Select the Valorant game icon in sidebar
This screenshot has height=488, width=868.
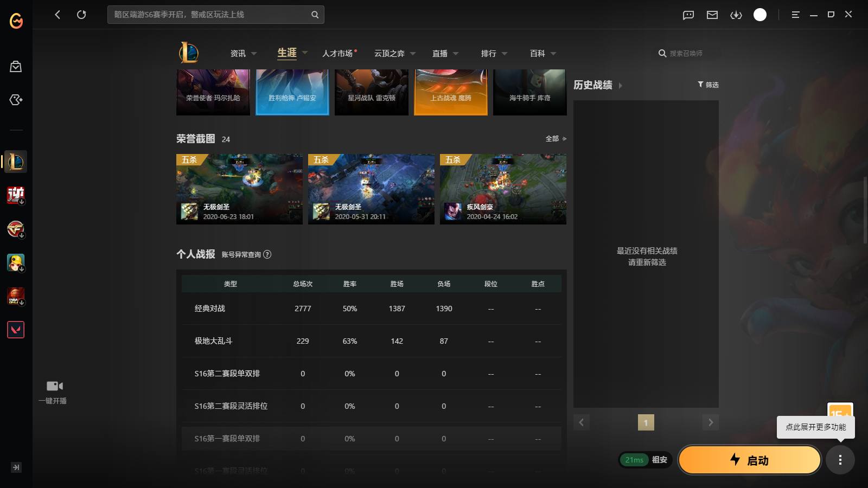point(16,330)
